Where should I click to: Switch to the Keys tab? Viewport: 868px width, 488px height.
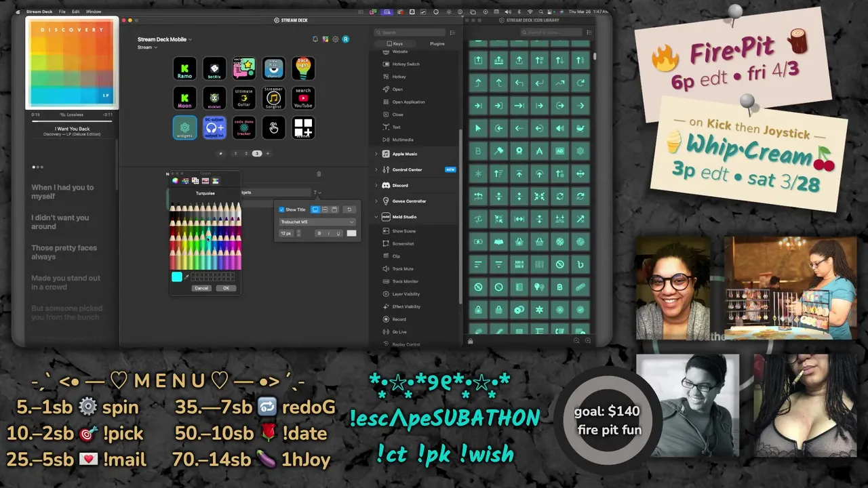pyautogui.click(x=397, y=43)
